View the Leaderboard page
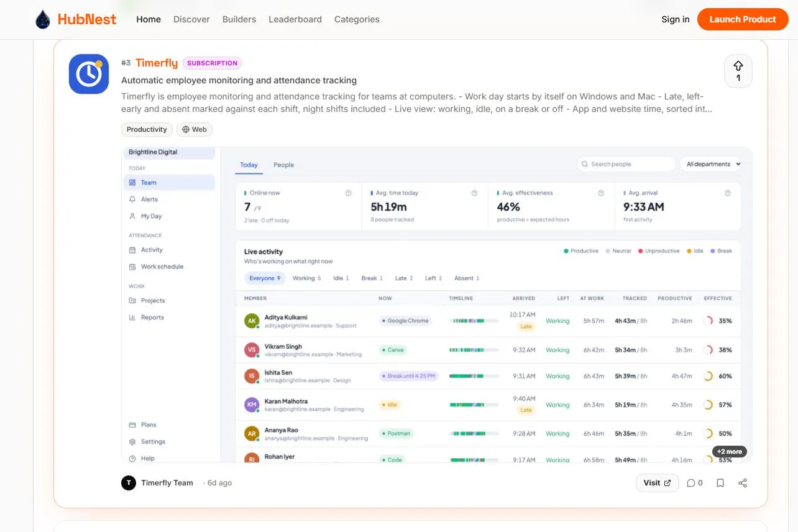 point(295,19)
